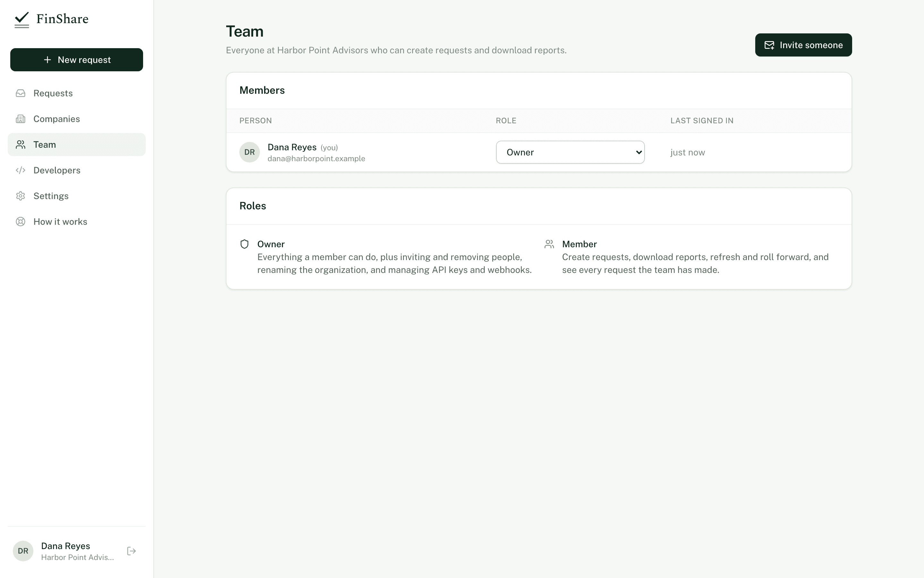Click the ROLE column header
The width and height of the screenshot is (924, 578).
[506, 121]
